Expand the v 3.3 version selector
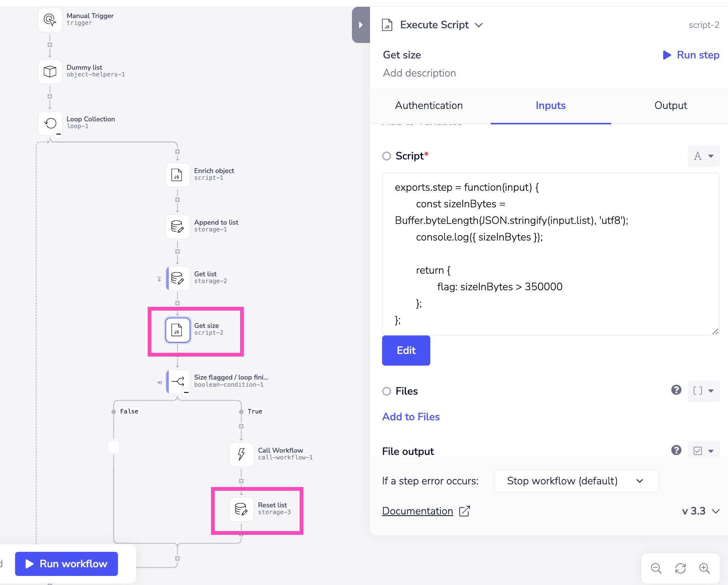The height and width of the screenshot is (585, 728). click(701, 511)
